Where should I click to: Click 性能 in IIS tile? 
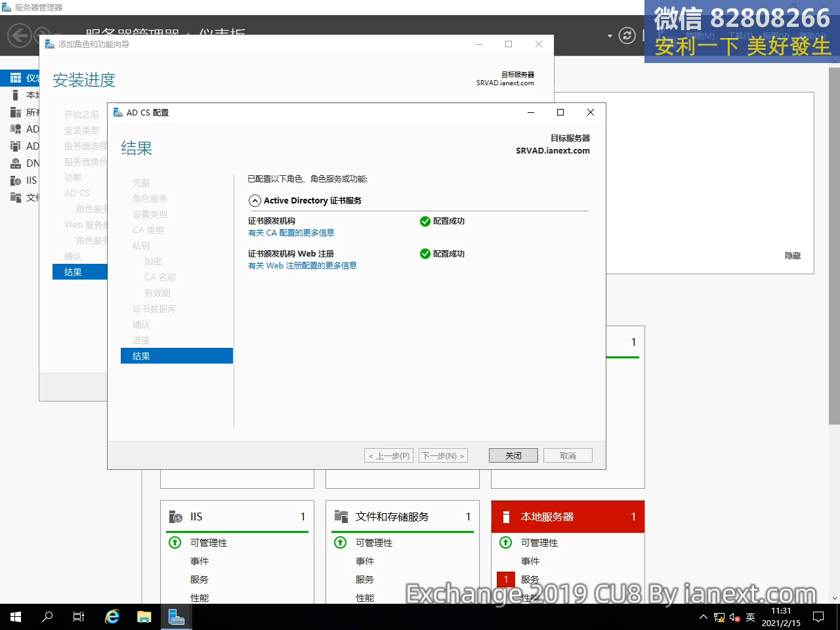pos(199,598)
